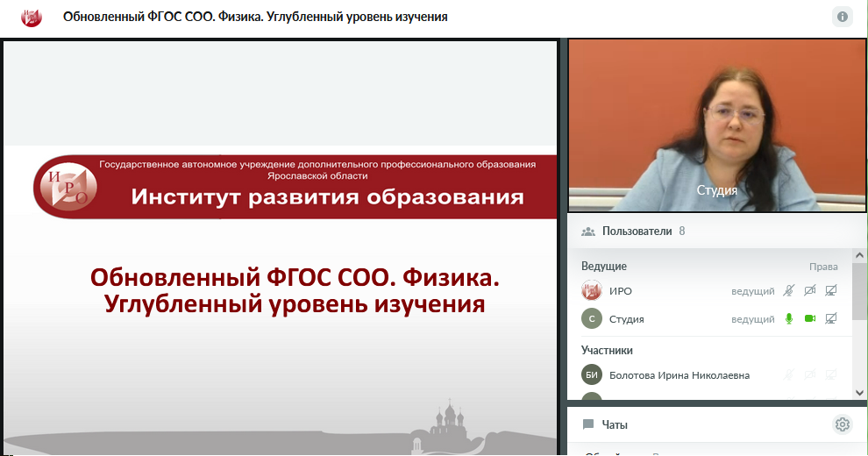Toggle microphone for ИРО presenter

click(789, 290)
